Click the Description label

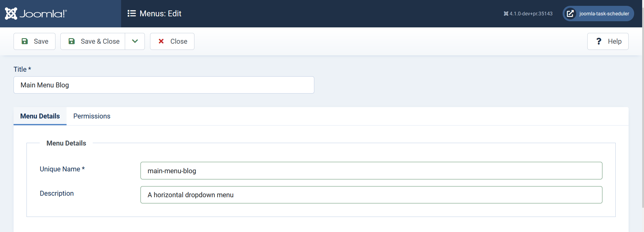[57, 193]
